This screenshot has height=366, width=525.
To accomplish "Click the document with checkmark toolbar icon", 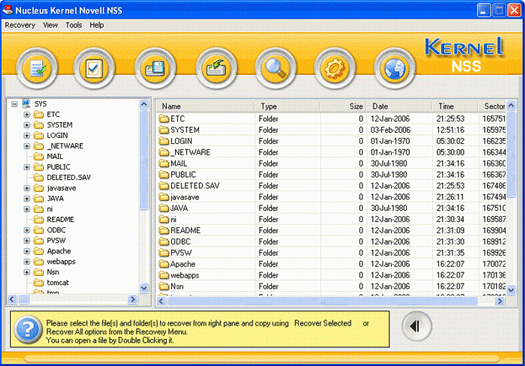I will point(37,68).
